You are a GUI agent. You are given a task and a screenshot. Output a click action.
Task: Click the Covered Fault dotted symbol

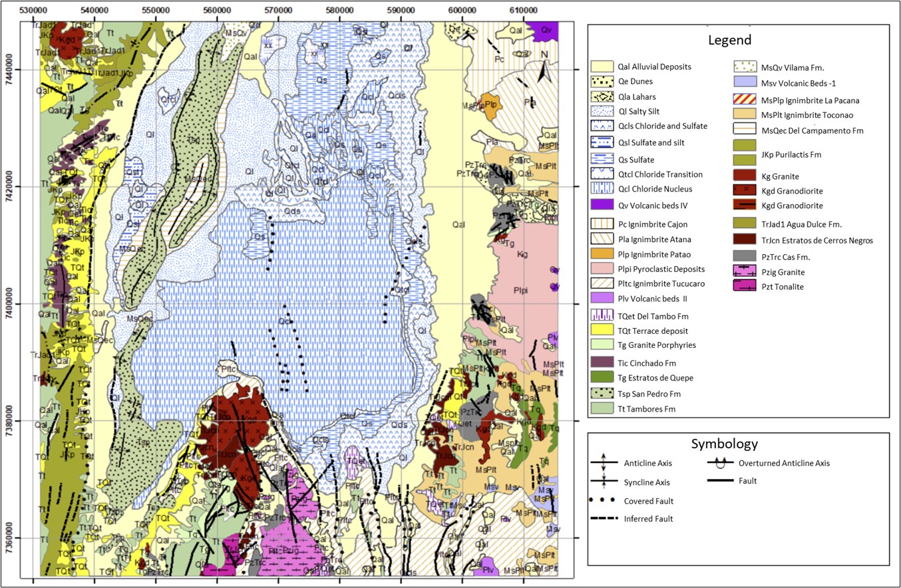click(x=602, y=500)
